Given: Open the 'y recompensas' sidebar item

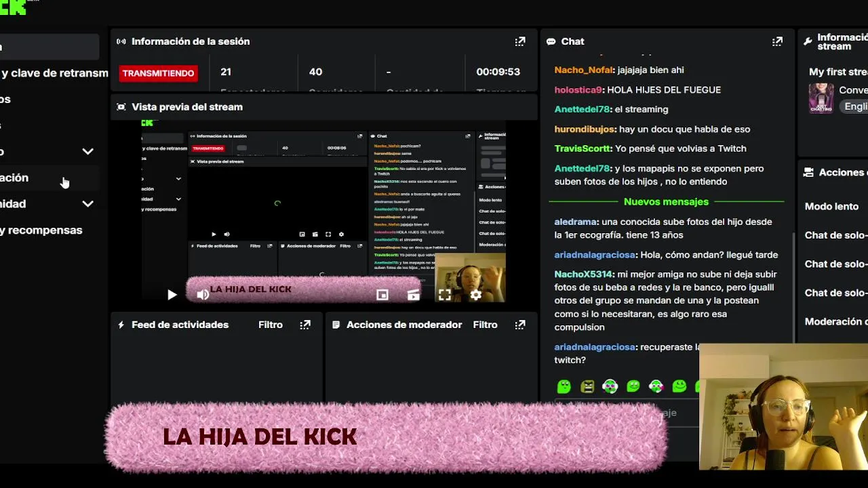Looking at the screenshot, I should click(x=50, y=230).
